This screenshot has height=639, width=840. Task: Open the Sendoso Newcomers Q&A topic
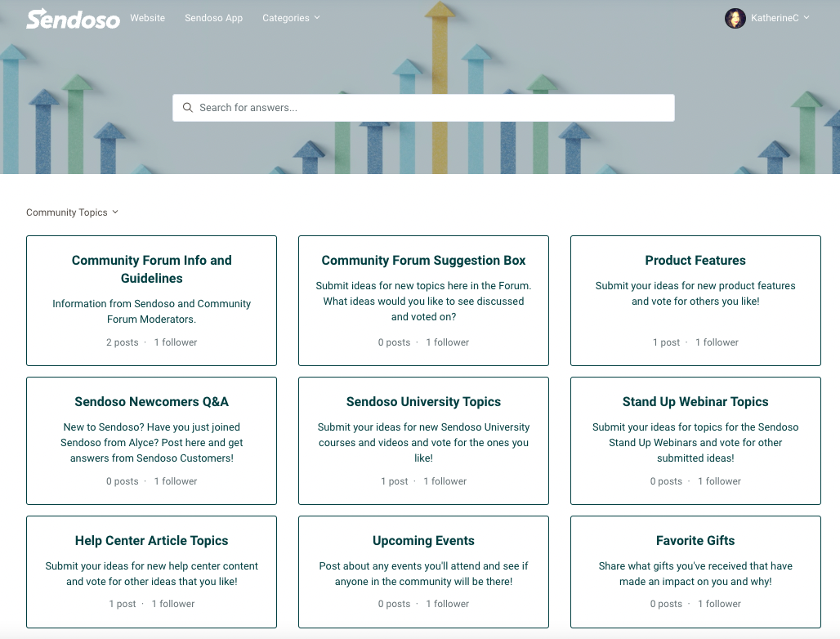(152, 402)
